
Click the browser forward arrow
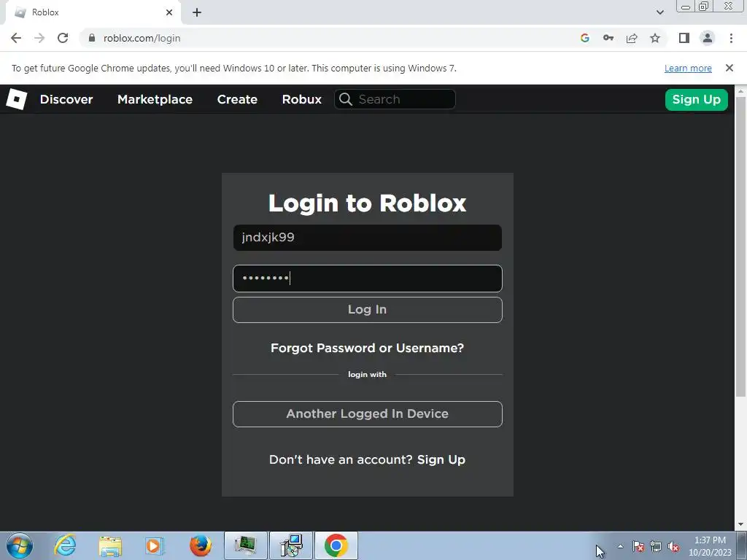[x=39, y=38]
